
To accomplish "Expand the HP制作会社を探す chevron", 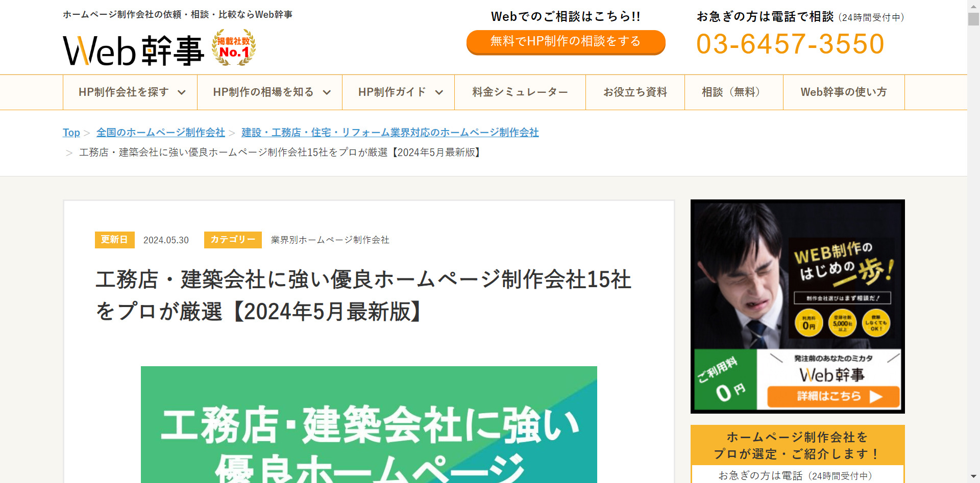I will (181, 92).
